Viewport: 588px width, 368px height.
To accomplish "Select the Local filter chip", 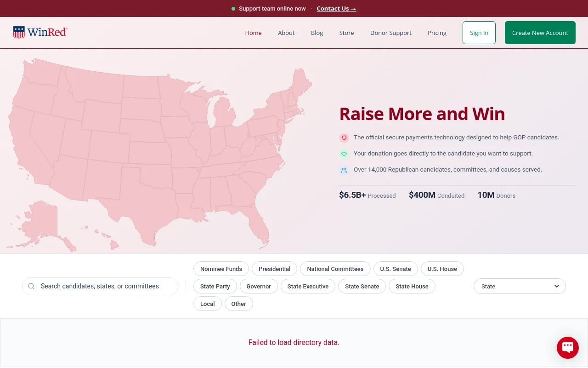I will 207,304.
